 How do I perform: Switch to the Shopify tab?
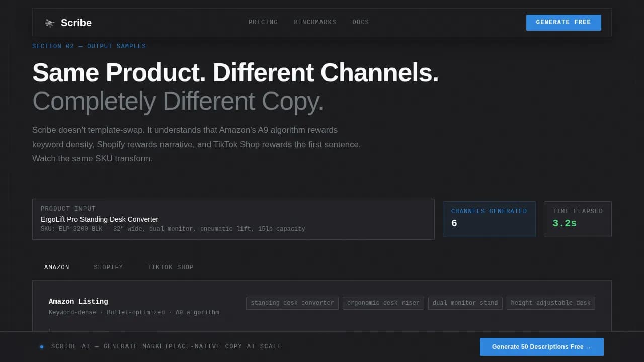pyautogui.click(x=108, y=267)
